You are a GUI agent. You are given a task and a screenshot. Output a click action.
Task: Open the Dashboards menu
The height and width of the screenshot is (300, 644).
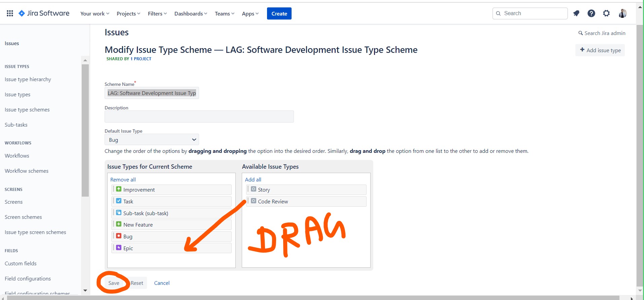[190, 14]
